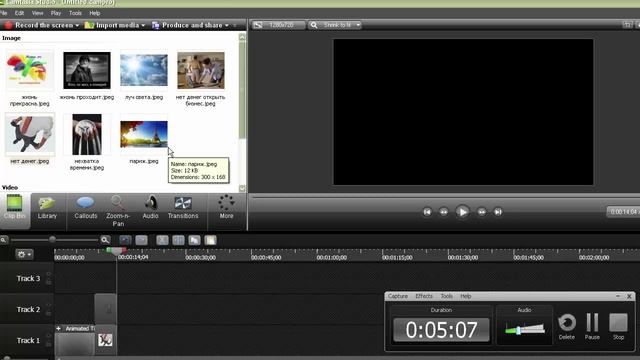Select the париж.jpeg thumbnail
This screenshot has height=360, width=640.
point(144,134)
